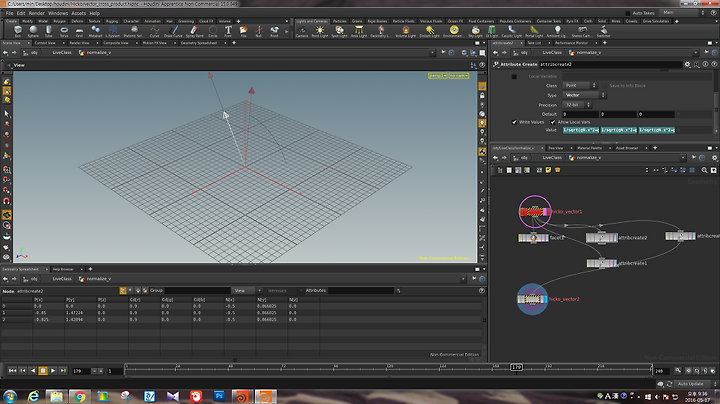Add a Portal Light
The image size is (720, 404).
point(534,31)
